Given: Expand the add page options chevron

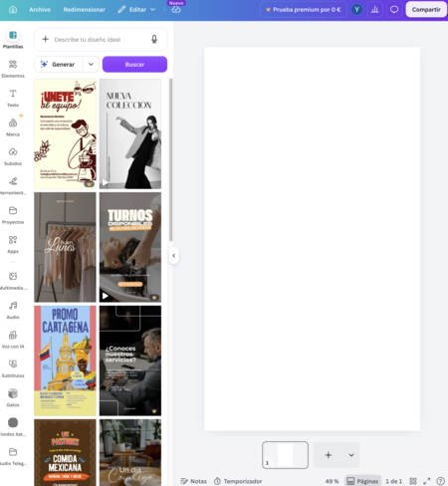Looking at the screenshot, I should tap(351, 455).
